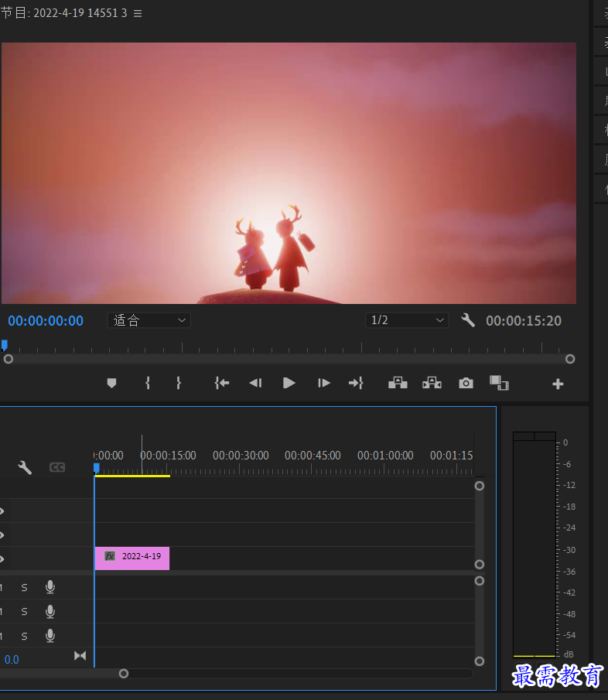This screenshot has width=608, height=700.
Task: Click the program tab titled 2022-4-19 14551 3
Action: tap(64, 13)
